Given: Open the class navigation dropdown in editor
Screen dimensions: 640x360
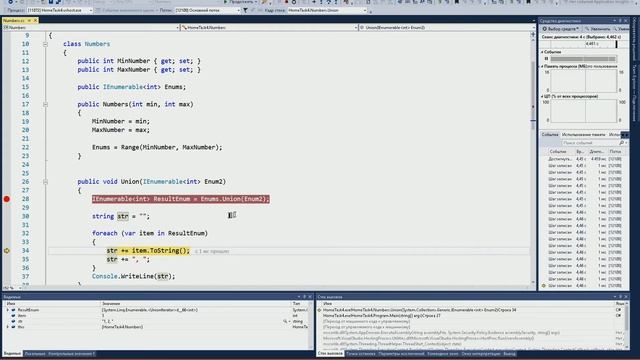Looking at the screenshot, I should point(91,27).
